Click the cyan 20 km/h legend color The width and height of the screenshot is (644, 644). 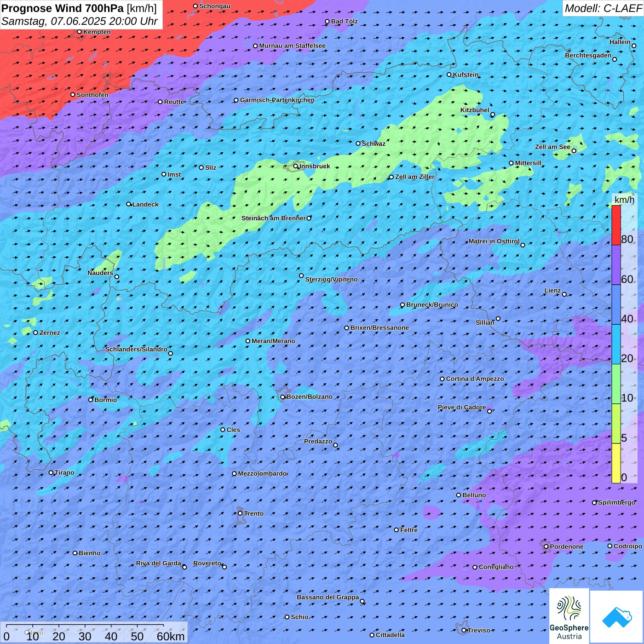(x=616, y=345)
